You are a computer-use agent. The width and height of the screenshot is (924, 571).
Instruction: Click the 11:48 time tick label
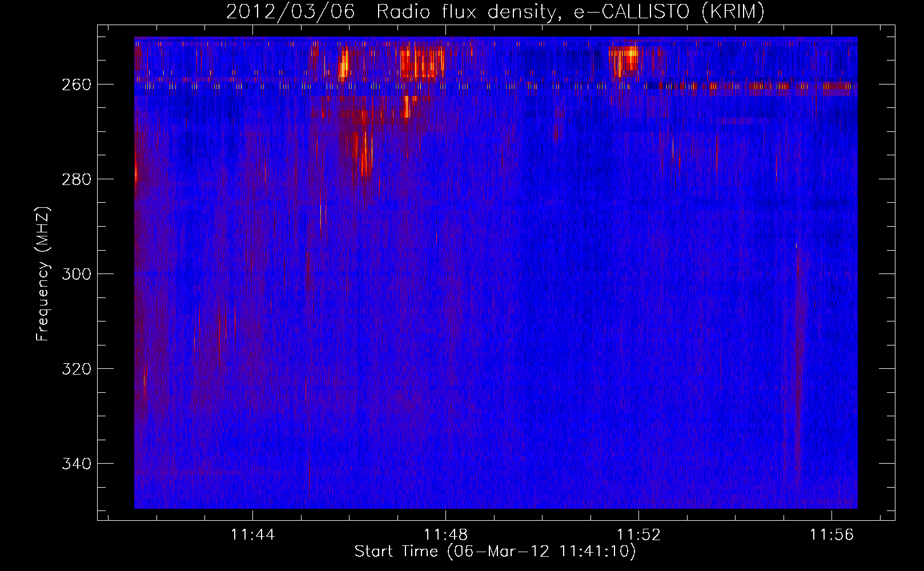pos(445,534)
